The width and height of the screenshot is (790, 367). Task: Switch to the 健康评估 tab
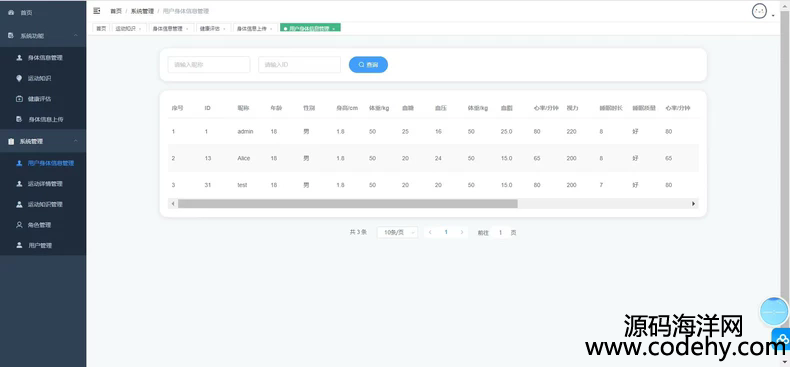[x=212, y=29]
